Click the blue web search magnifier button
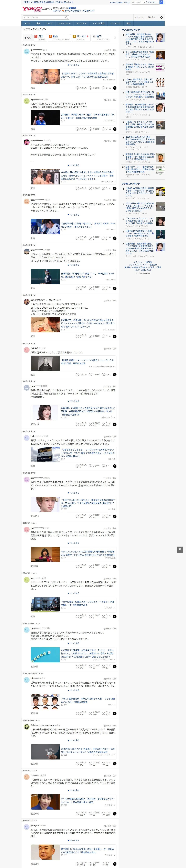Viewport: 186px width, 868px height. tap(161, 2)
